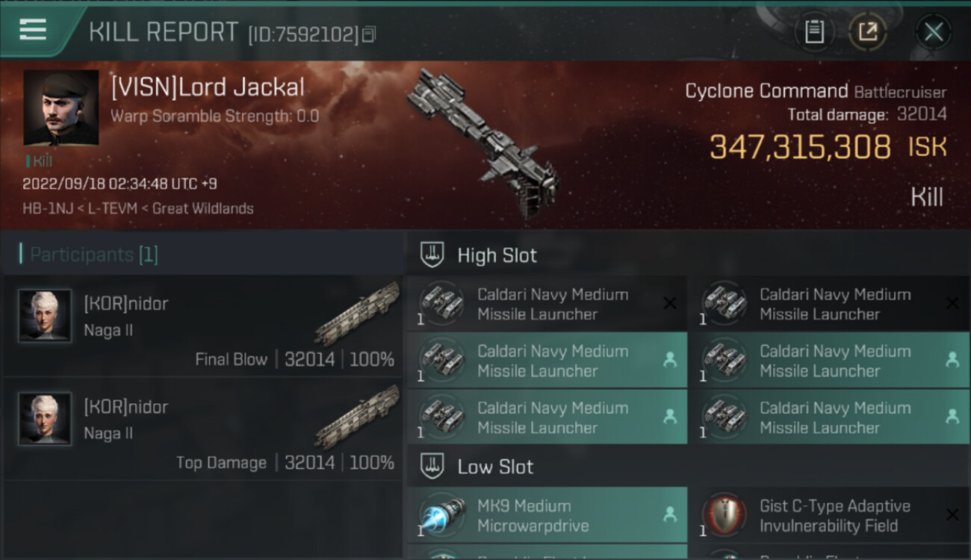Click person icon on MK9 Medium Microwarpdrive
The image size is (971, 560).
coord(670,514)
